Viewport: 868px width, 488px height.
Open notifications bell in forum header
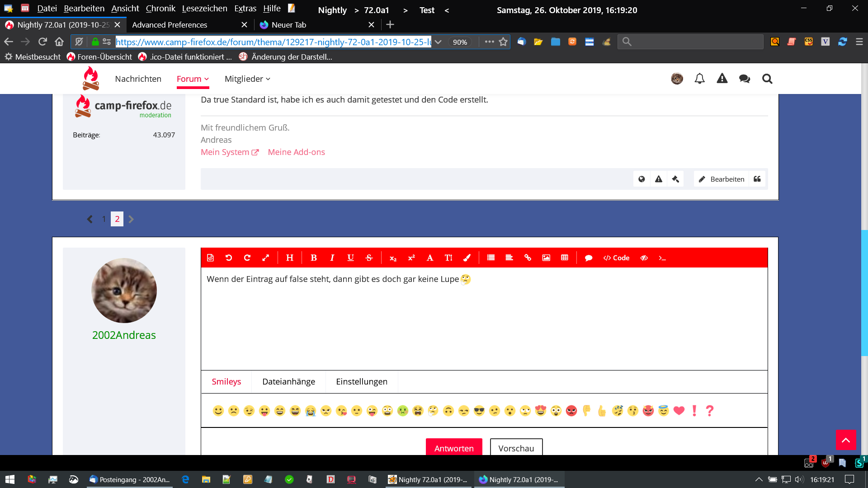(x=699, y=79)
